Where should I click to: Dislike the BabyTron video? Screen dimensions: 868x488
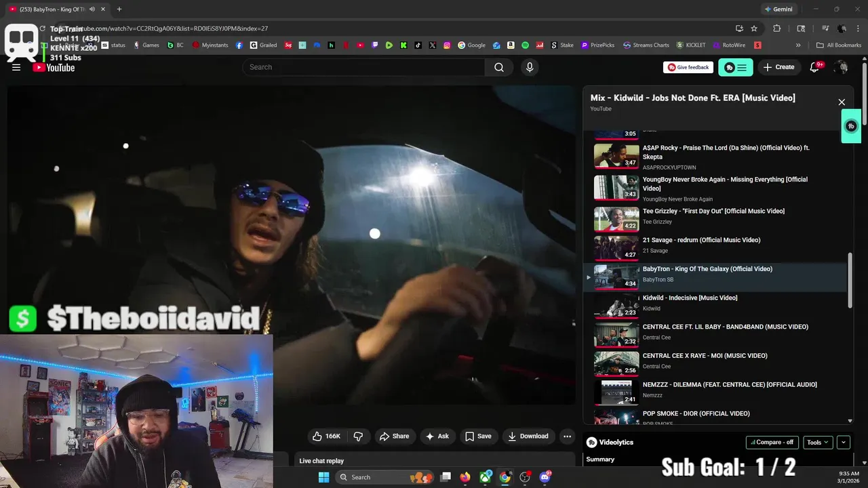coord(358,436)
